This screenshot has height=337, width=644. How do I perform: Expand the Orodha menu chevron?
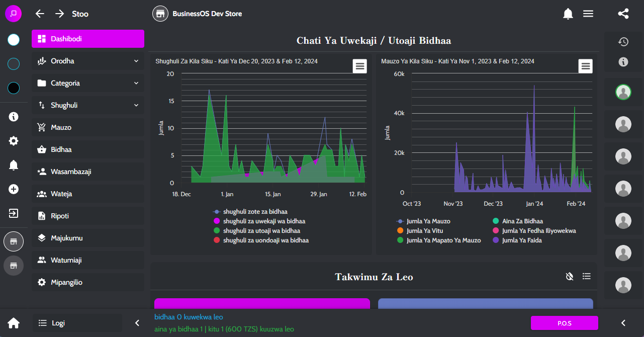click(x=136, y=61)
